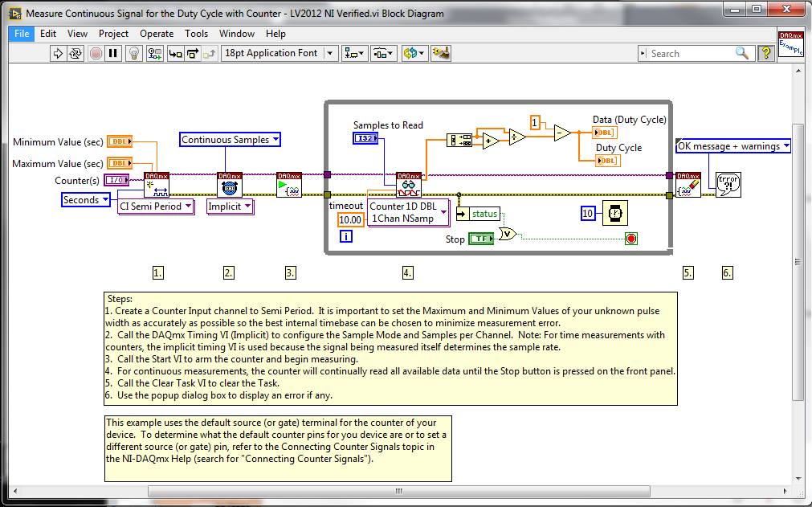
Task: Open the File menu
Action: 22,34
